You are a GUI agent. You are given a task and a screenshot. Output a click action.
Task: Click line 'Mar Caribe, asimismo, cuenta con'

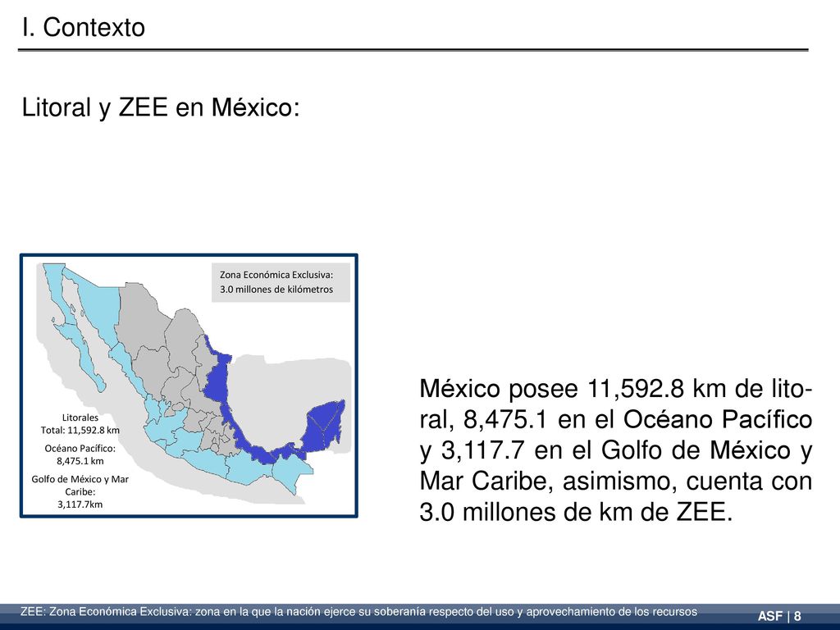point(616,481)
